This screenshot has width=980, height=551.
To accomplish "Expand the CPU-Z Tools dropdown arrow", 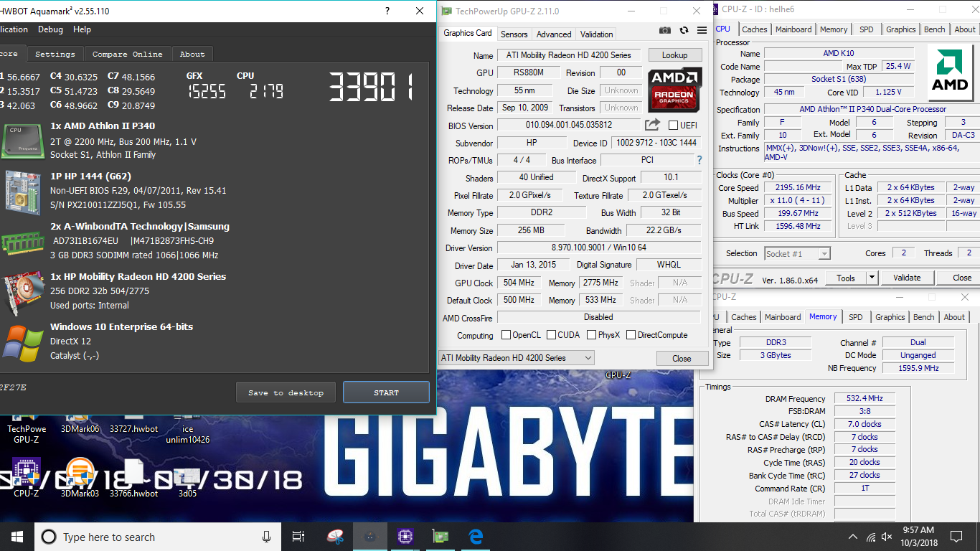I will click(x=872, y=278).
